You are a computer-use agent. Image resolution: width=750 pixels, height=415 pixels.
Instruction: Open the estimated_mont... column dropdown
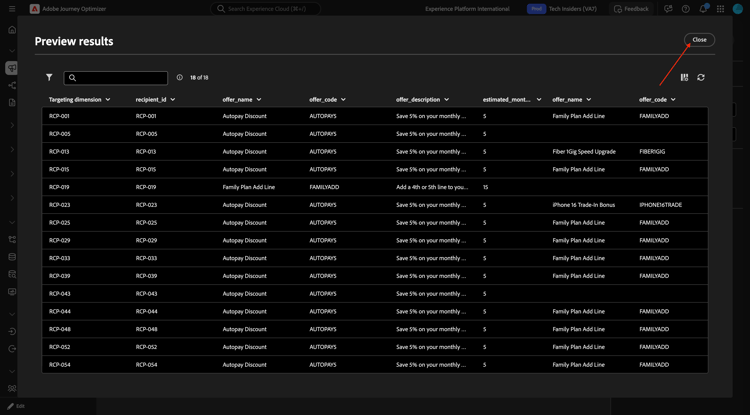point(539,100)
